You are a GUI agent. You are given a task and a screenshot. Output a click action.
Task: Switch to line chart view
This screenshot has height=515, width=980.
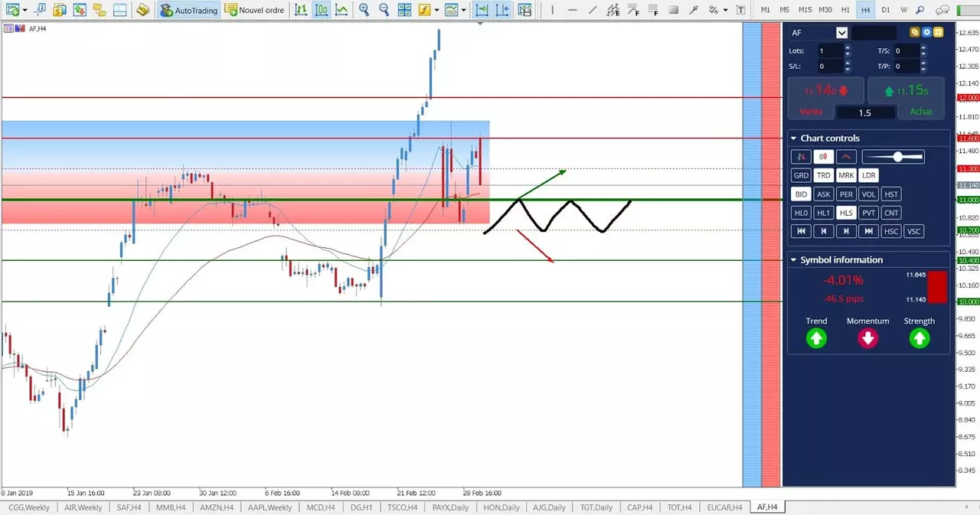[341, 10]
